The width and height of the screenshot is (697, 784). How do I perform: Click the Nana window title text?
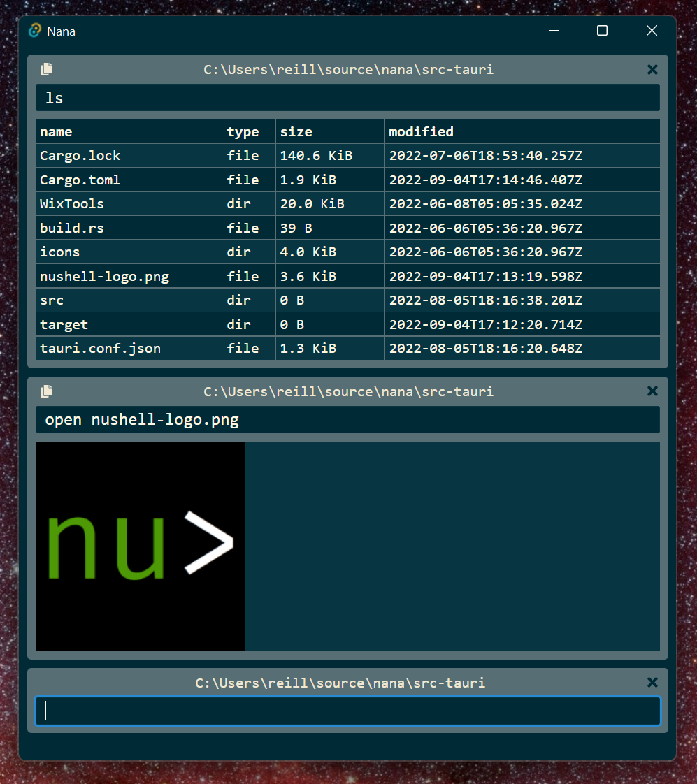point(61,31)
